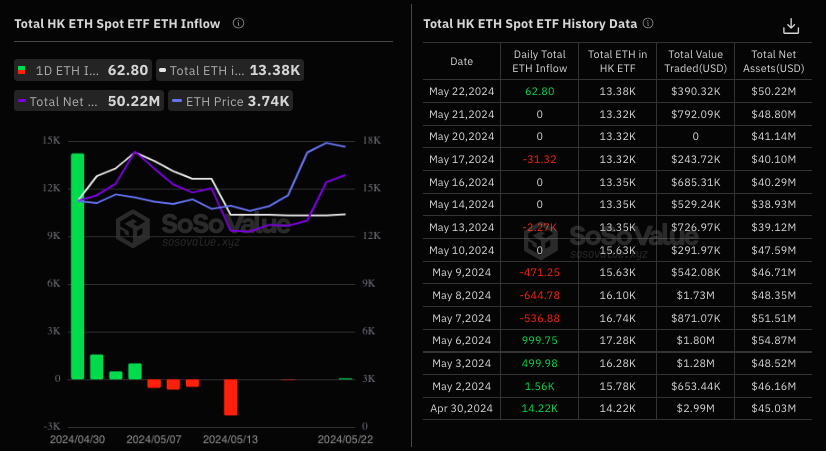Viewport: 826px width, 451px height.
Task: Download the ETF history data table
Action: click(x=791, y=26)
